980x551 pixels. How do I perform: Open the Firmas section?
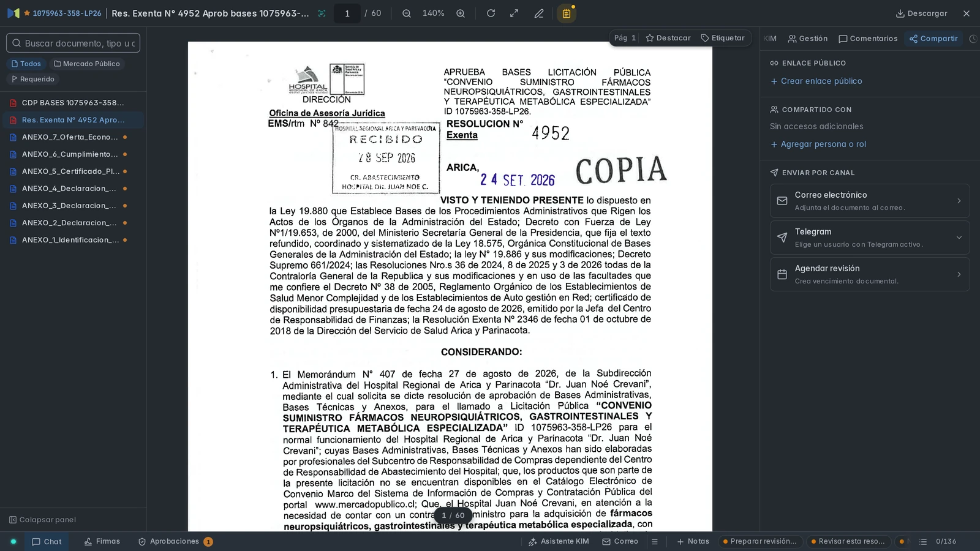pos(102,541)
